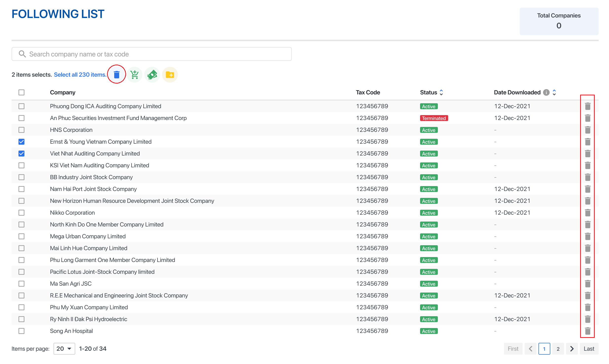The width and height of the screenshot is (609, 364).
Task: Click the green money/payment icon
Action: (x=152, y=74)
